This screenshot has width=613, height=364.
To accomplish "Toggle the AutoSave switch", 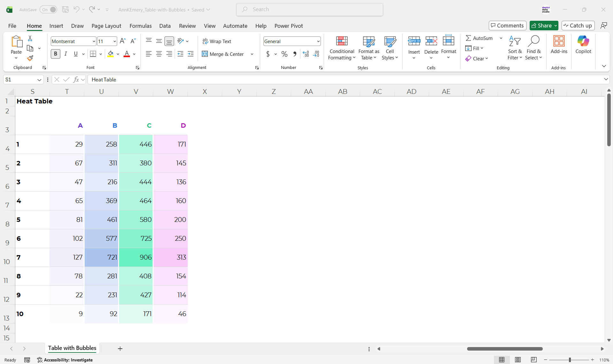I will click(x=49, y=10).
